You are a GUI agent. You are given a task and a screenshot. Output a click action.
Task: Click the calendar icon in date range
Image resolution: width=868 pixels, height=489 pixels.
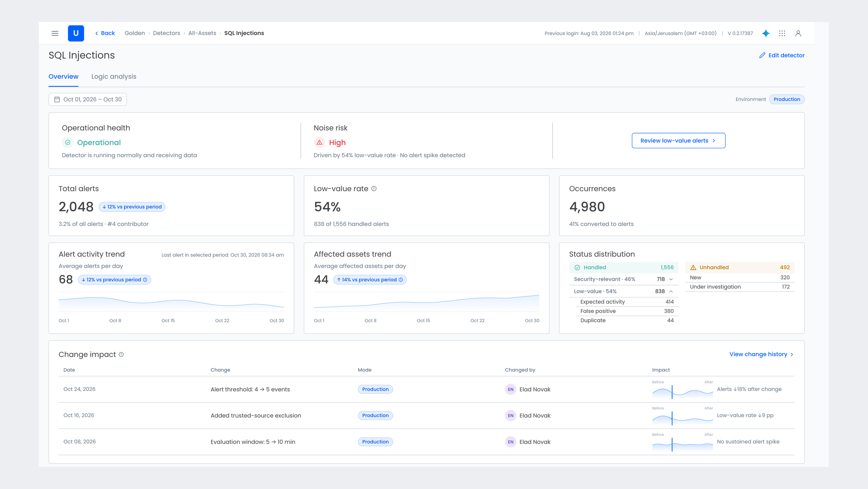(57, 99)
